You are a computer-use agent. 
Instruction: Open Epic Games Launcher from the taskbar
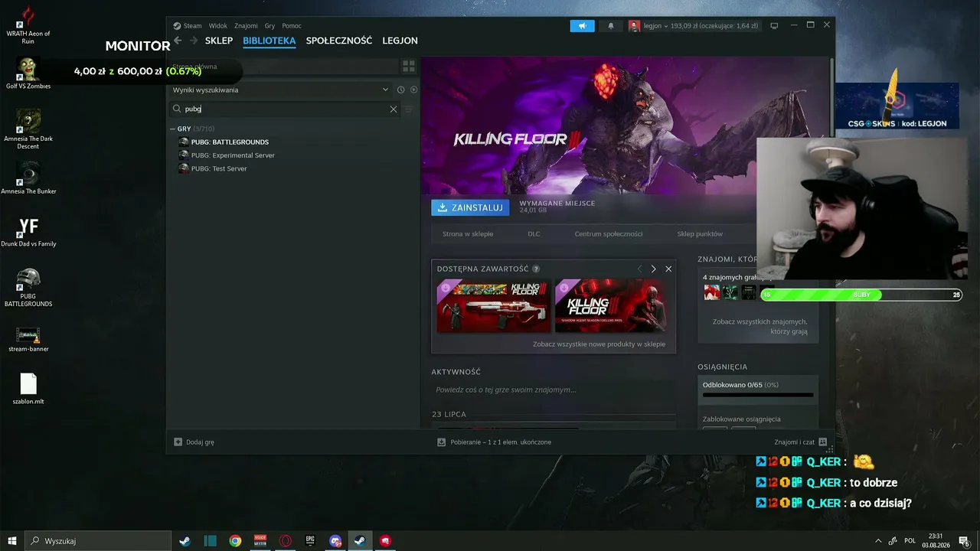click(x=310, y=541)
